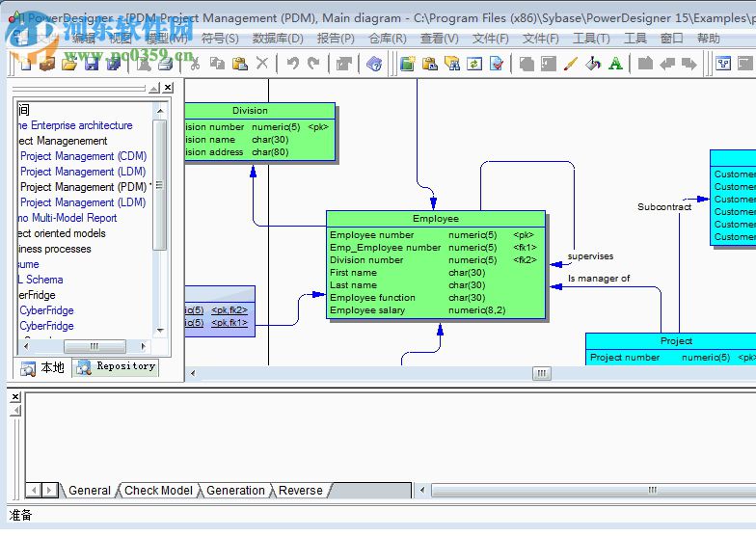Open the 符号(S) menu
The height and width of the screenshot is (536, 756).
(220, 39)
